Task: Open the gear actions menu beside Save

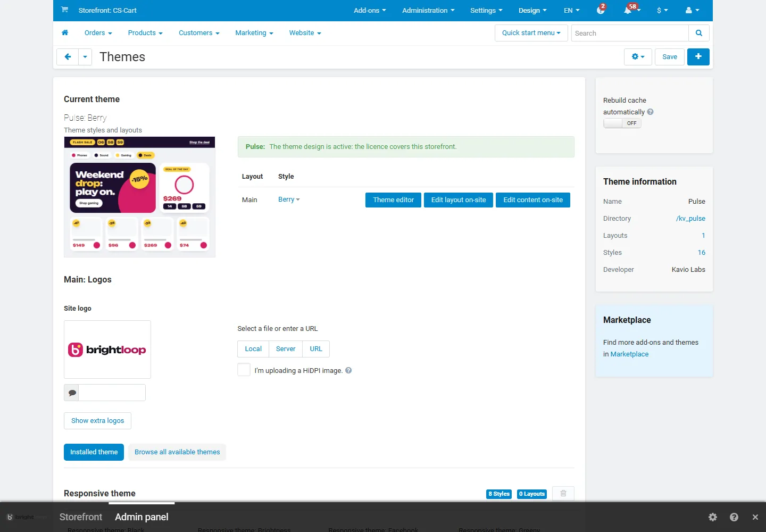Action: tap(638, 57)
